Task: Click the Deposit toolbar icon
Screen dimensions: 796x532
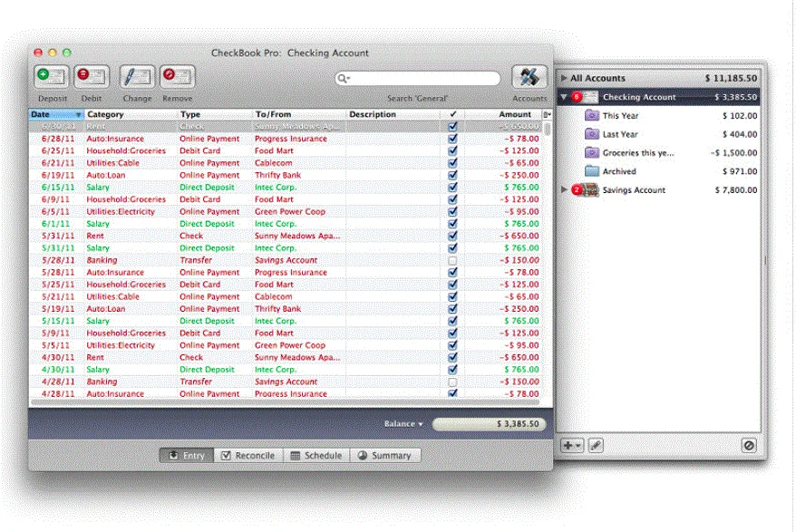Action: point(52,77)
